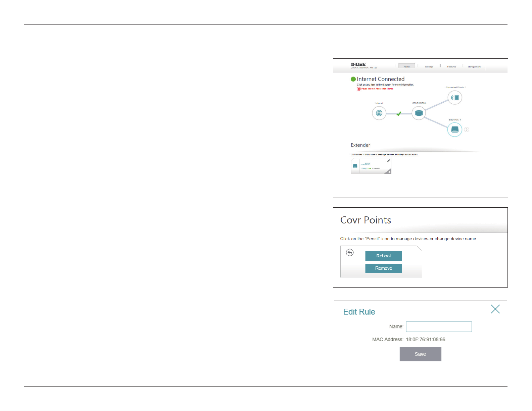Click the extender name in the card
Screen dimensions: 532x411
click(366, 164)
